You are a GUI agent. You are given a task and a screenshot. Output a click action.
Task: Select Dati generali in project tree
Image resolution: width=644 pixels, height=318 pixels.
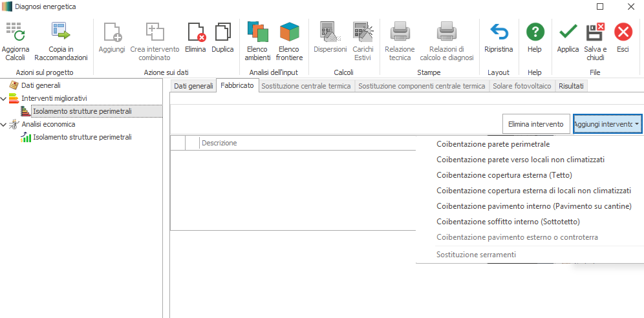tap(41, 85)
